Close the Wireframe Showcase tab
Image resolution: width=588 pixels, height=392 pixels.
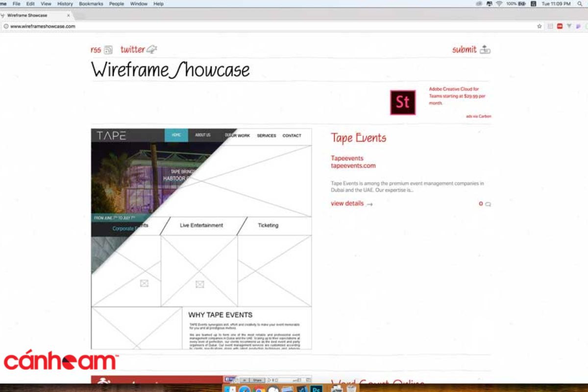68,15
